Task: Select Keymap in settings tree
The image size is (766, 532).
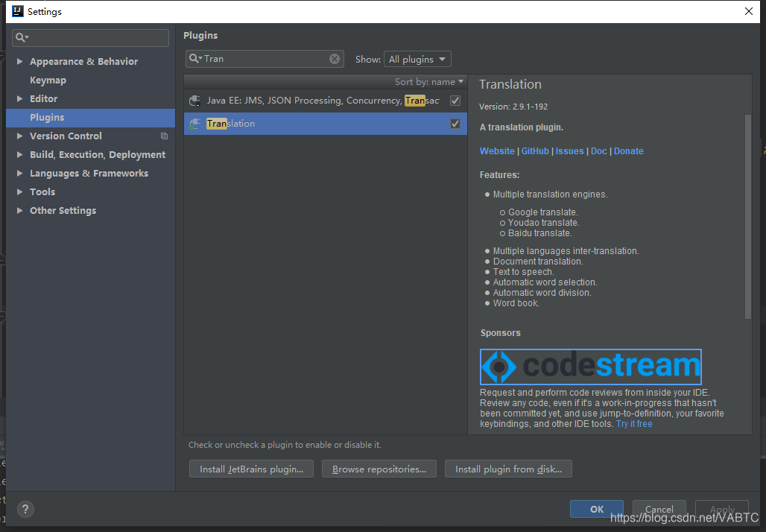Action: [48, 80]
